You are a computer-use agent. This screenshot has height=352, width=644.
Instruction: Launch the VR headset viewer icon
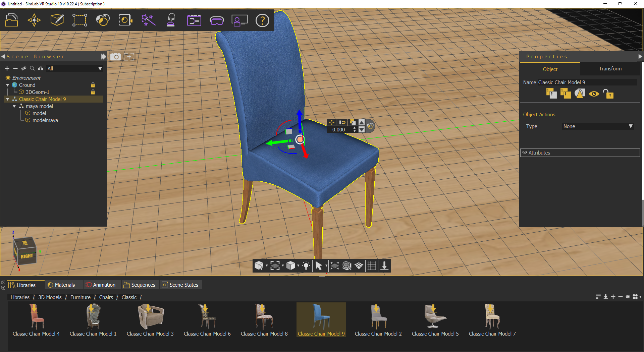(x=217, y=20)
